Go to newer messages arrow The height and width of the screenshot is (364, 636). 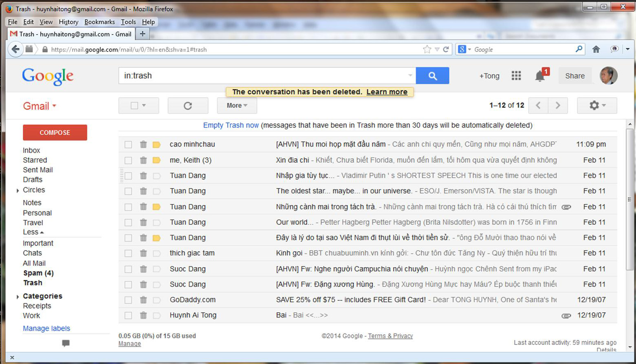pos(538,105)
